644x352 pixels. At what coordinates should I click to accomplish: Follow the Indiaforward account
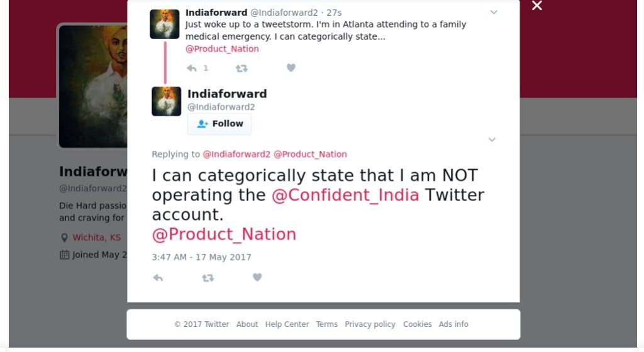(219, 124)
